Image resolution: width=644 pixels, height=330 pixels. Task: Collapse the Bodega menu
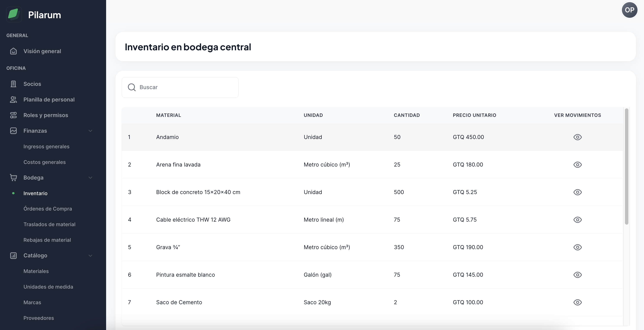(x=91, y=178)
